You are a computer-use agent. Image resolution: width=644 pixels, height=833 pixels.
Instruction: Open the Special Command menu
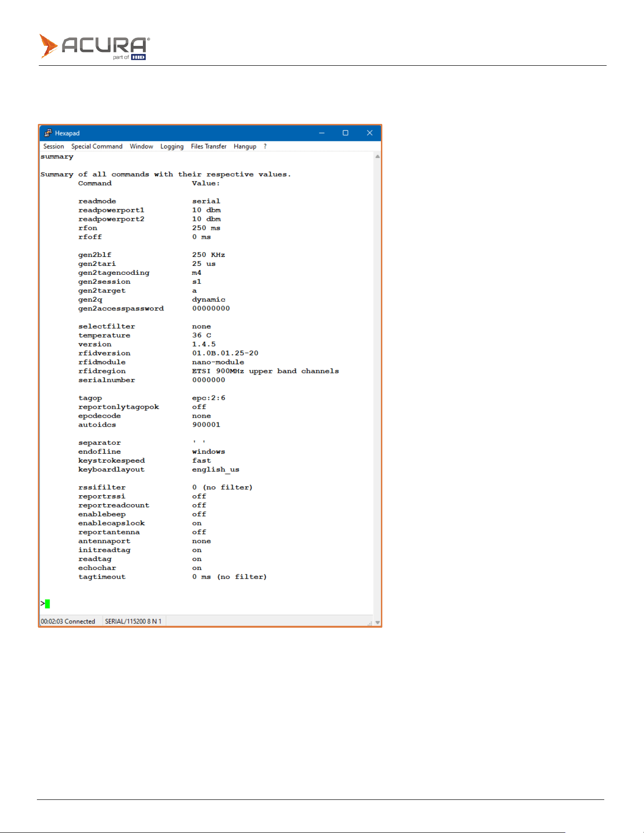[x=97, y=147]
